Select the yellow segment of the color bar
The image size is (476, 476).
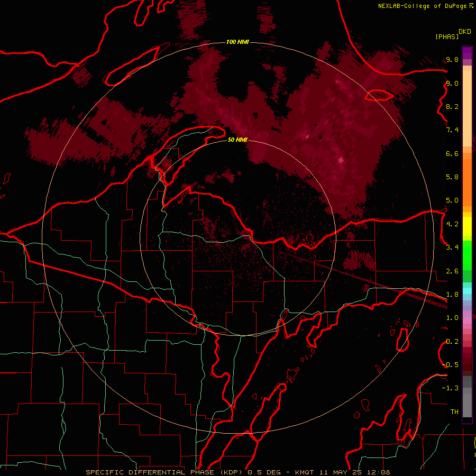[467, 226]
